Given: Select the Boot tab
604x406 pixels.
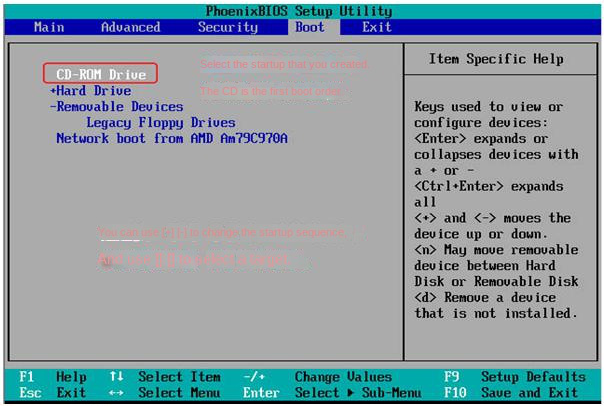Looking at the screenshot, I should pyautogui.click(x=310, y=27).
